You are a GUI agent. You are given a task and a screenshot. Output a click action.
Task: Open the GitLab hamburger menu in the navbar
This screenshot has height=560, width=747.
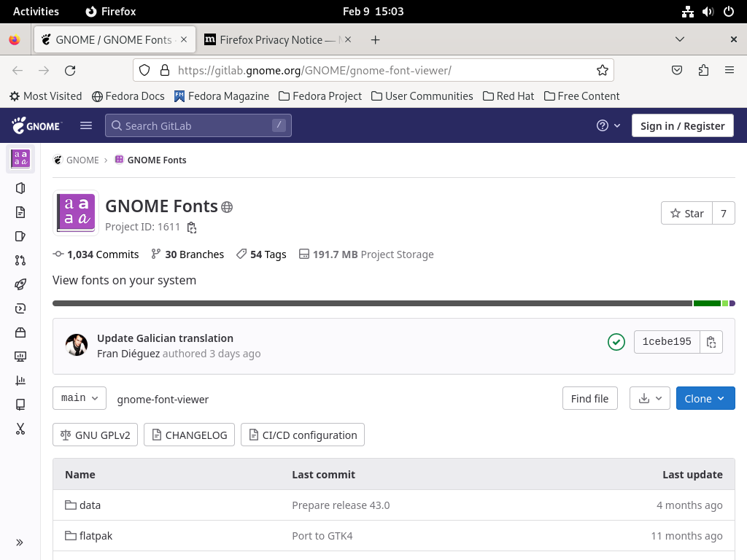click(x=86, y=125)
